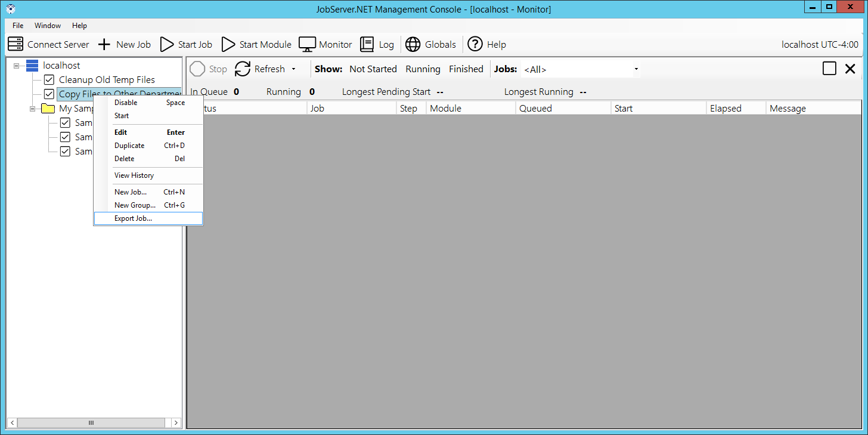Image resolution: width=868 pixels, height=435 pixels.
Task: Toggle the Finished show filter
Action: pyautogui.click(x=466, y=69)
